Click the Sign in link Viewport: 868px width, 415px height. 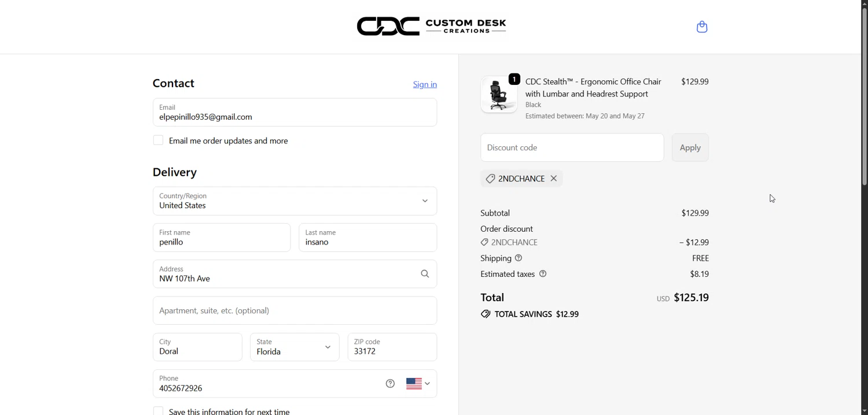(425, 84)
